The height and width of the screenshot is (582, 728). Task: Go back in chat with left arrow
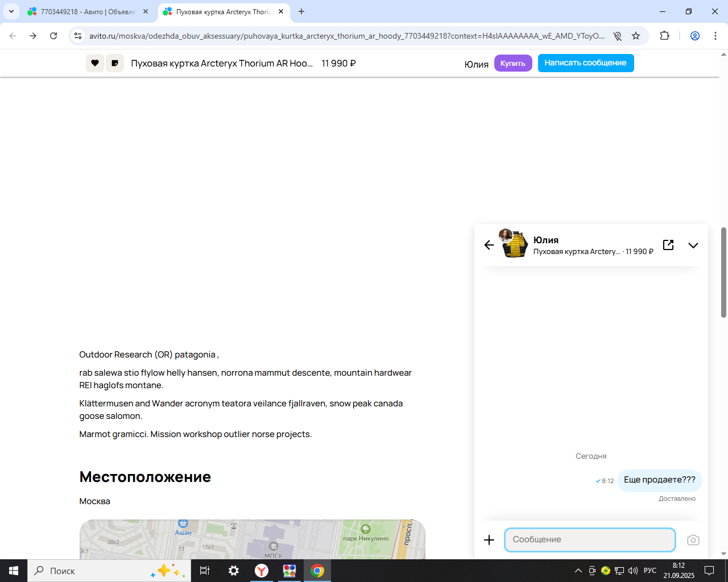(x=489, y=245)
